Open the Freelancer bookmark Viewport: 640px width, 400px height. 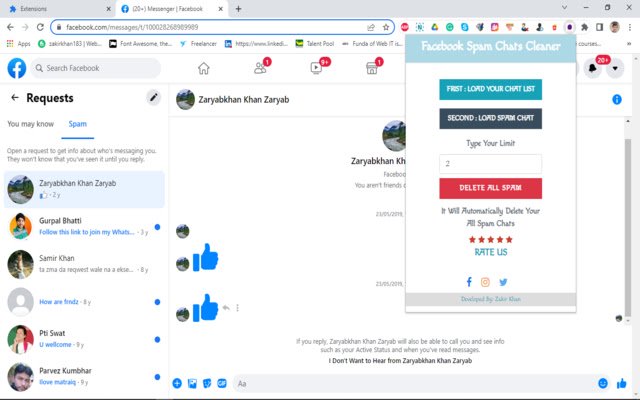click(198, 44)
